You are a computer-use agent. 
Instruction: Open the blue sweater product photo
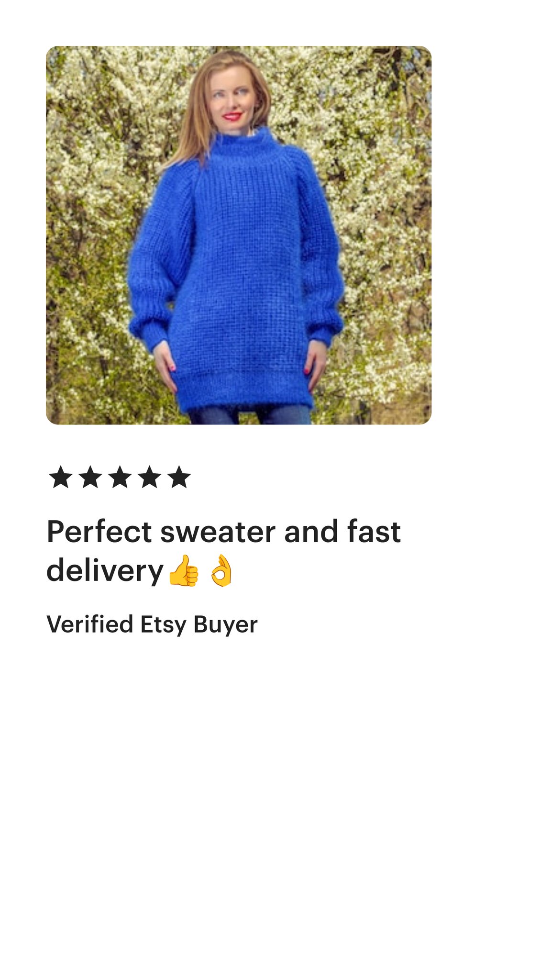tap(239, 235)
